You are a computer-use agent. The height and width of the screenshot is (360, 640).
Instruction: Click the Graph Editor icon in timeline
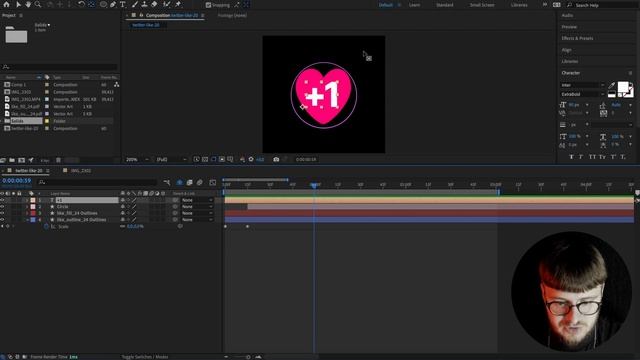[213, 182]
